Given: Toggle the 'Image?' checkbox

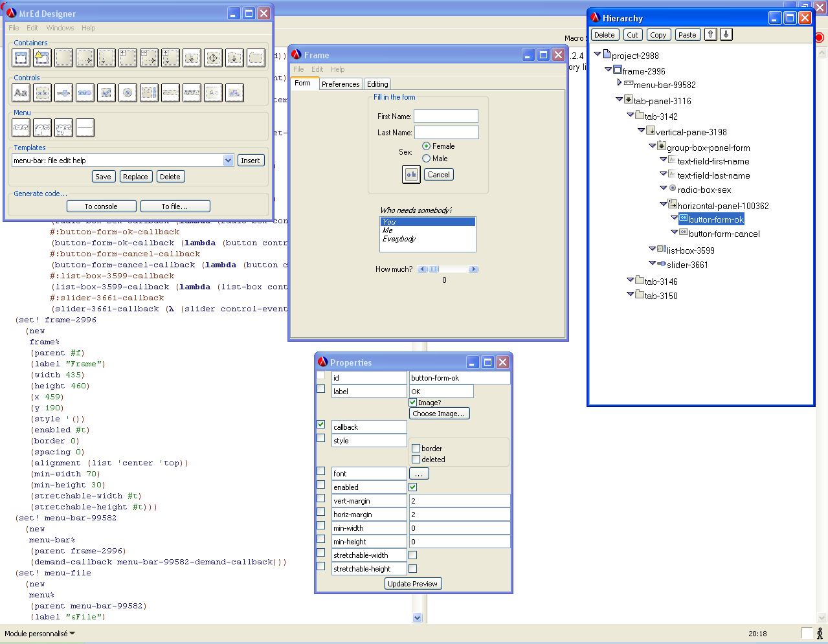Looking at the screenshot, I should (413, 403).
